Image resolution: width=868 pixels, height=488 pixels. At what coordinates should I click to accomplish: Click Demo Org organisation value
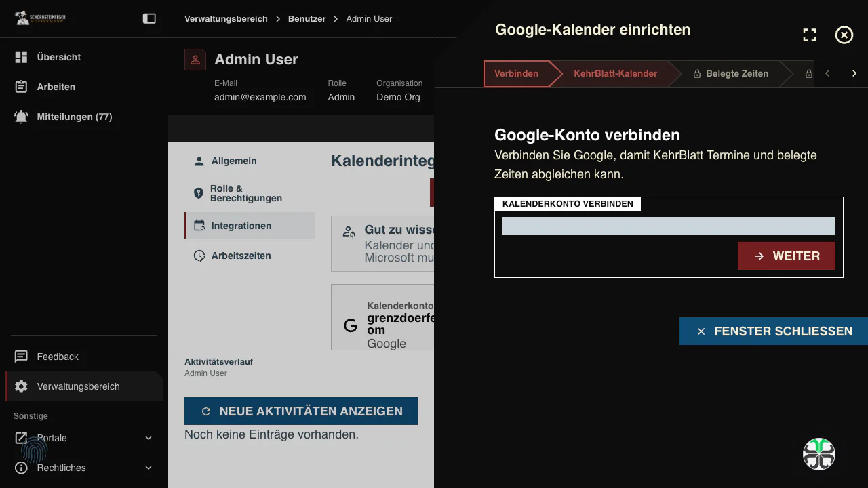click(x=399, y=97)
